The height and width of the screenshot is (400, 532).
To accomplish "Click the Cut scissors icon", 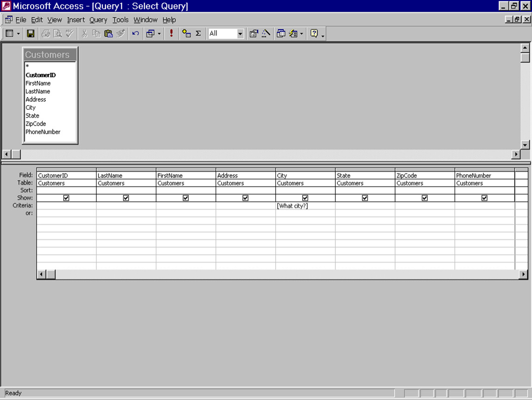I will click(85, 33).
